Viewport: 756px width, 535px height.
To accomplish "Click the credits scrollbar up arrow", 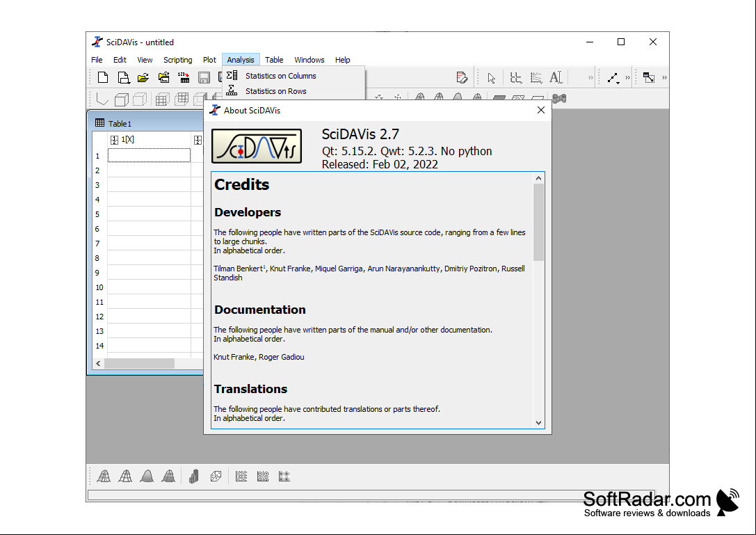I will point(538,179).
